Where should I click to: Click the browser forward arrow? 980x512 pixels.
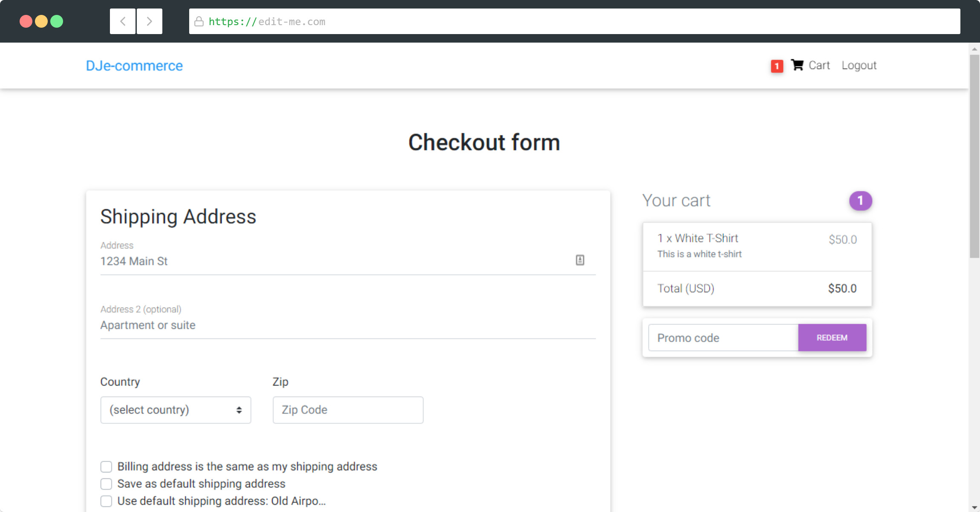tap(149, 21)
